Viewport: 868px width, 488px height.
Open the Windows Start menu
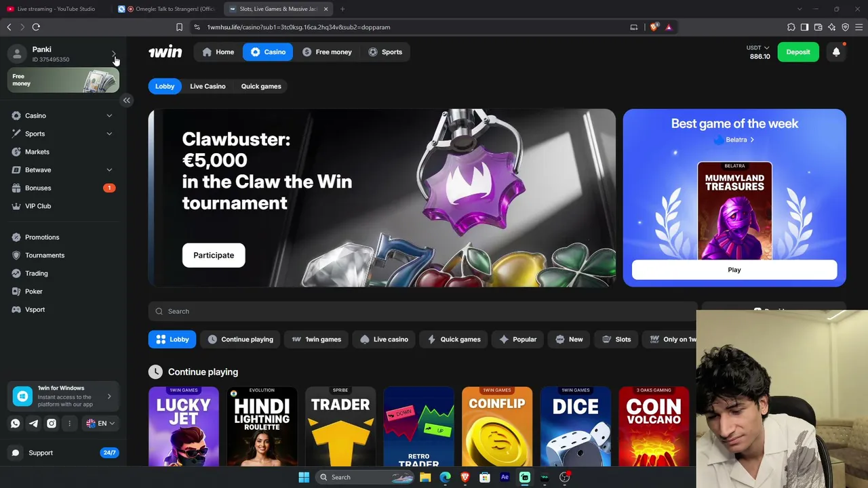point(304,477)
